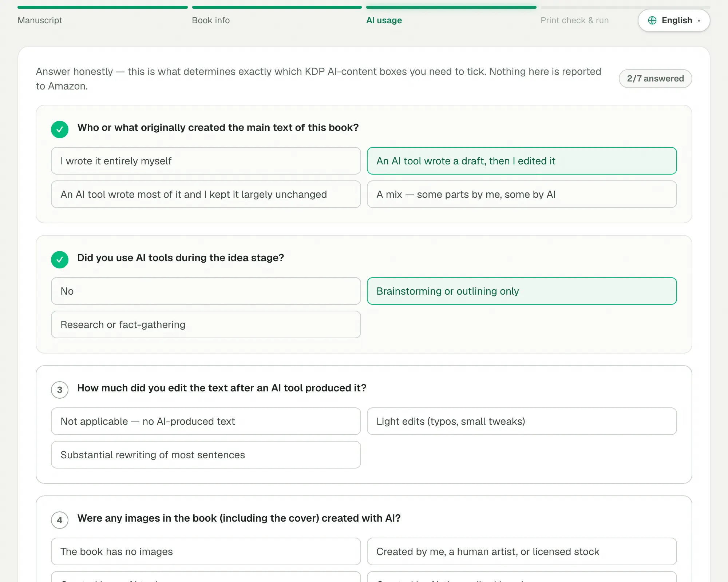The width and height of the screenshot is (728, 582).
Task: Click the small arrow next to English
Action: [699, 21]
